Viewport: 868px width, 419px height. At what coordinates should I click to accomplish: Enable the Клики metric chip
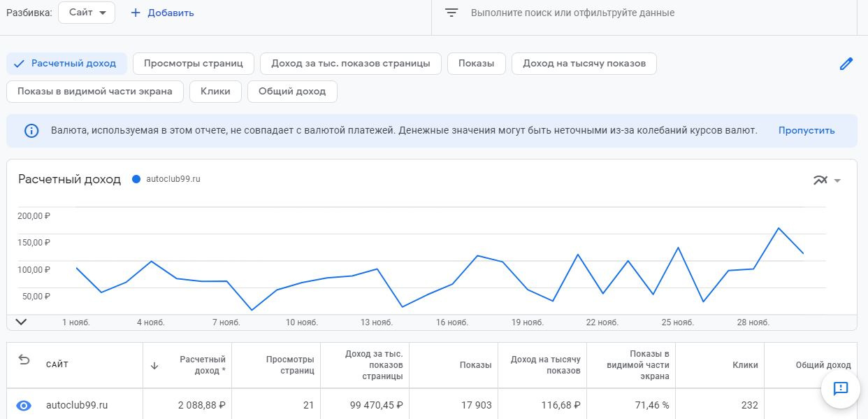coord(215,92)
